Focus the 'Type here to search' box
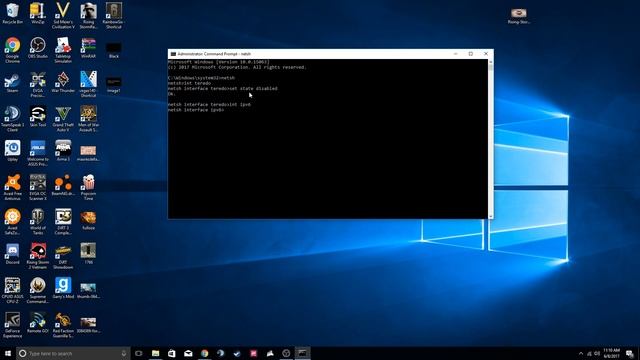 click(73, 353)
